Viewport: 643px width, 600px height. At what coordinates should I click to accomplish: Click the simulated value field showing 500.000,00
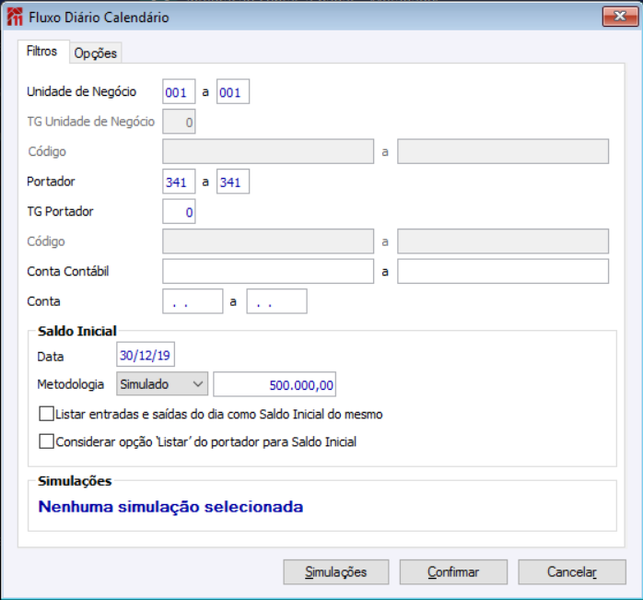tap(274, 384)
